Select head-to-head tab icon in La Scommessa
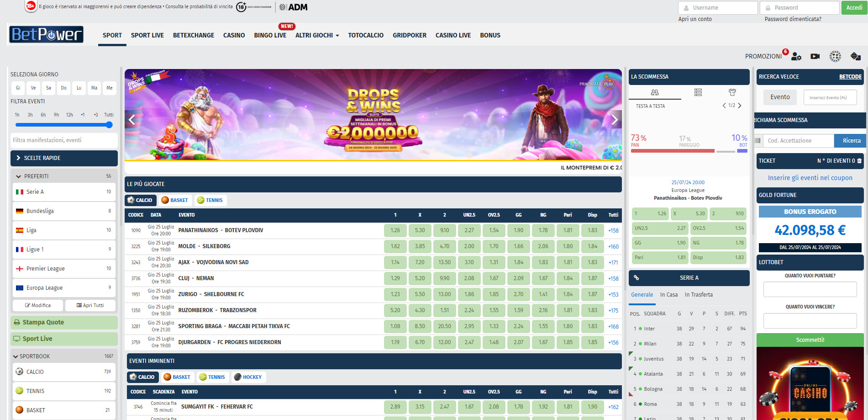The width and height of the screenshot is (868, 420). [655, 92]
